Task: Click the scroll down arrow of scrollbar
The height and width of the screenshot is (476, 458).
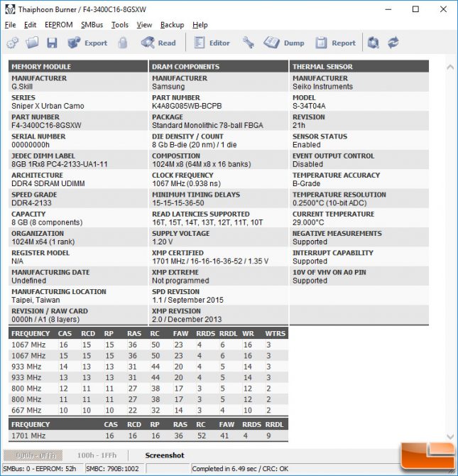Action: coord(450,436)
